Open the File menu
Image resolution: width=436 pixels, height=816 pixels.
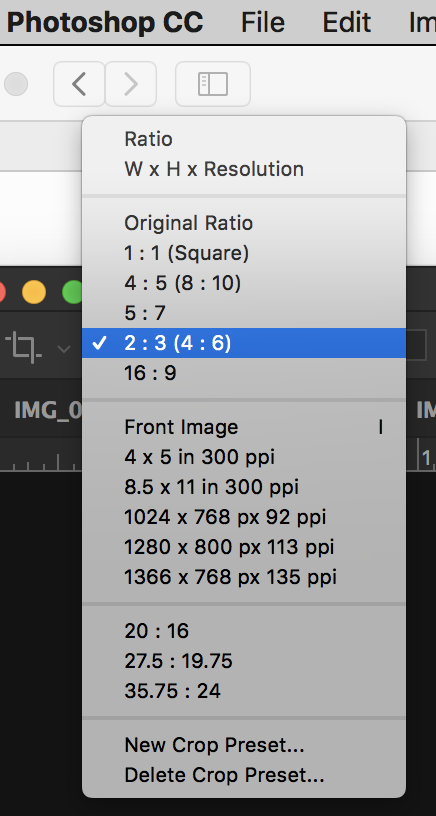[263, 22]
